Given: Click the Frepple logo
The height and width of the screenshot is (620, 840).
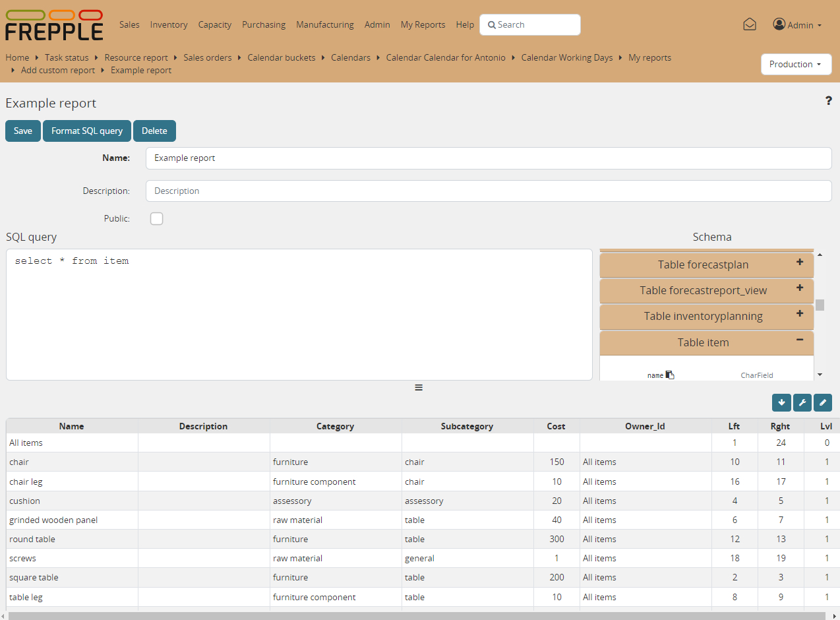Looking at the screenshot, I should (x=53, y=24).
